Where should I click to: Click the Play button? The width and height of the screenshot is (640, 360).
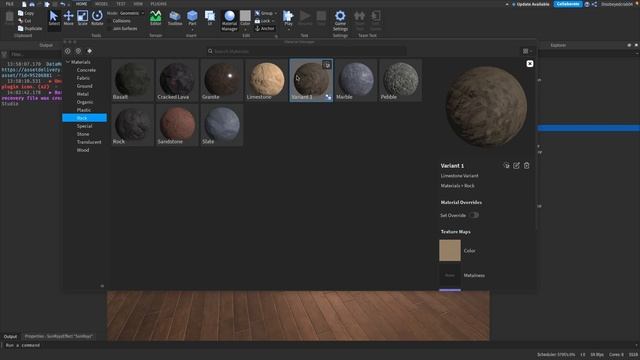pyautogui.click(x=288, y=17)
